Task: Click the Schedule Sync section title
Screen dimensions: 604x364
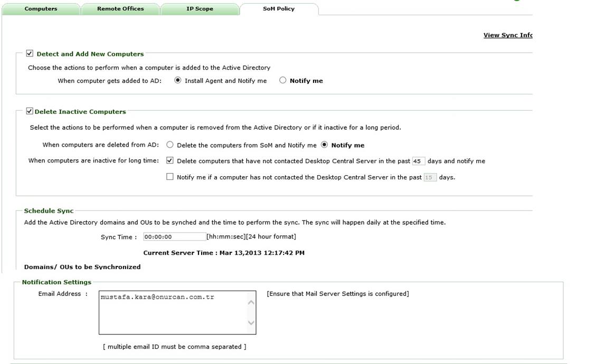Action: (49, 211)
